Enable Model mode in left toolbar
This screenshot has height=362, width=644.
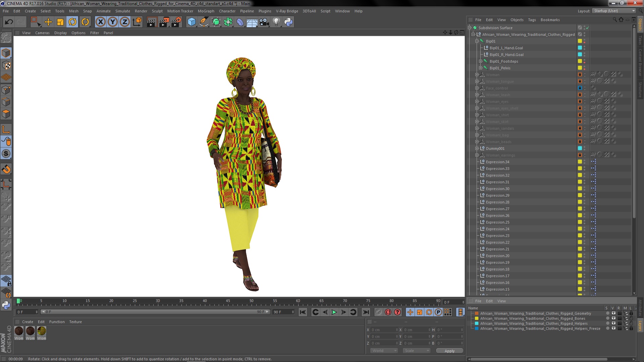tap(6, 53)
